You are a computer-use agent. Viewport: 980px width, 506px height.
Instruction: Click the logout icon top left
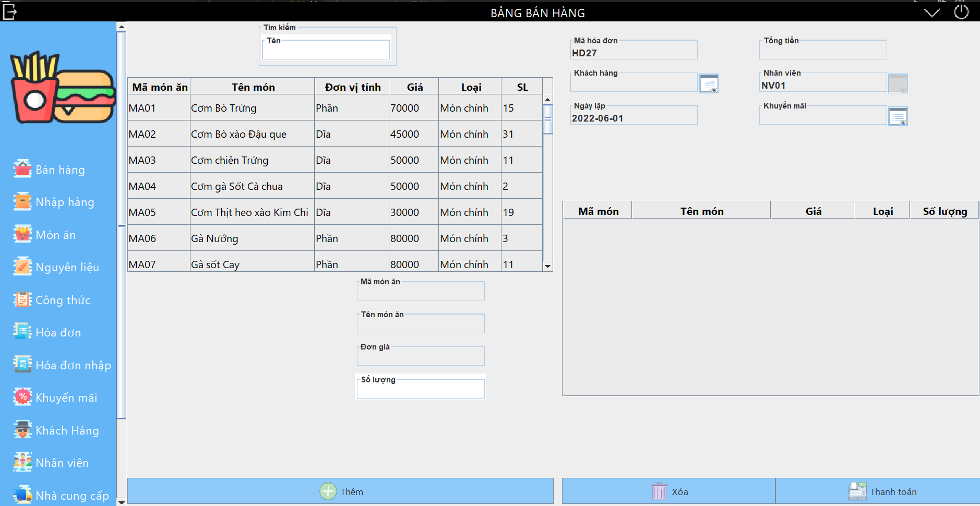pyautogui.click(x=9, y=11)
